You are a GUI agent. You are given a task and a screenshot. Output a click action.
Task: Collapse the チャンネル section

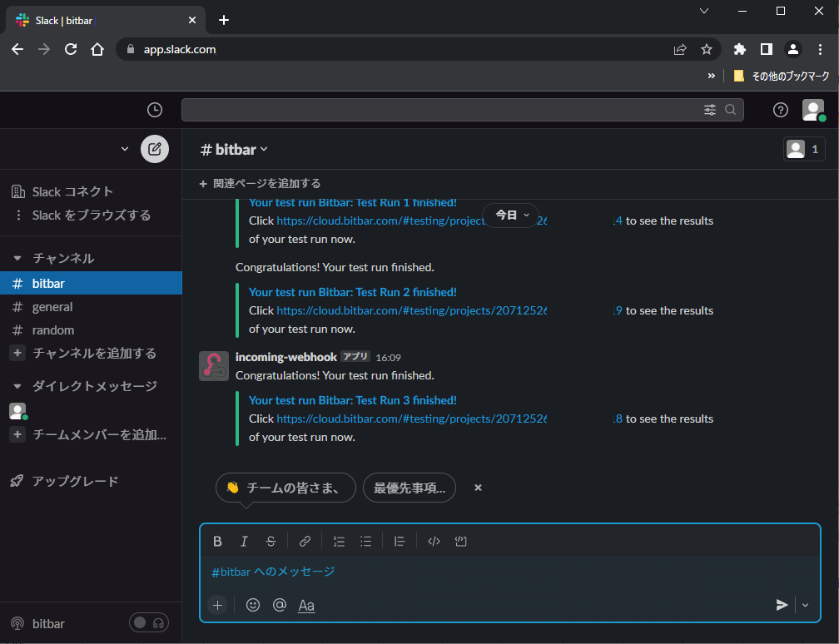click(x=17, y=258)
